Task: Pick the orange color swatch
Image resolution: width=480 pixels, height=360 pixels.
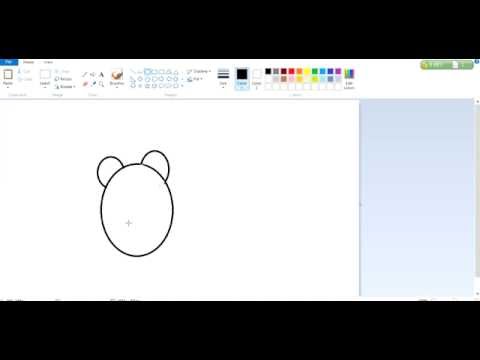Action: click(x=299, y=71)
